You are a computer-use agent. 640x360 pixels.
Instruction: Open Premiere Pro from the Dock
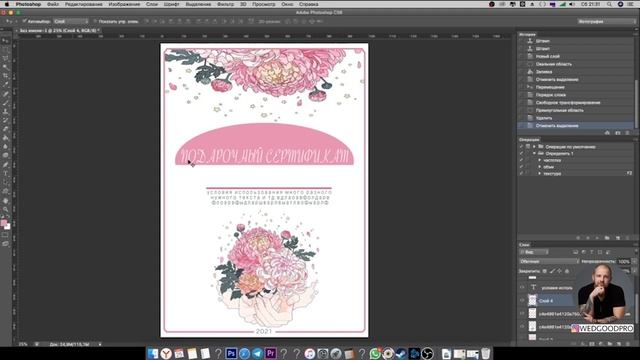click(270, 353)
